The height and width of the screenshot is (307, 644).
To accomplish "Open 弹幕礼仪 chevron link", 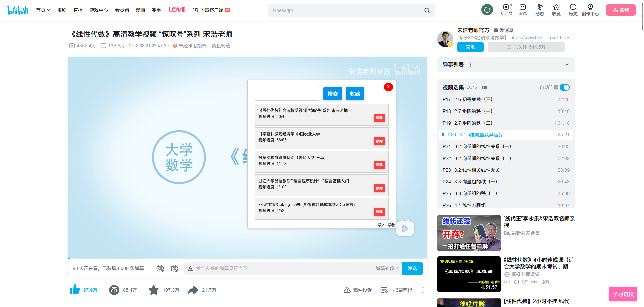I will (x=387, y=268).
